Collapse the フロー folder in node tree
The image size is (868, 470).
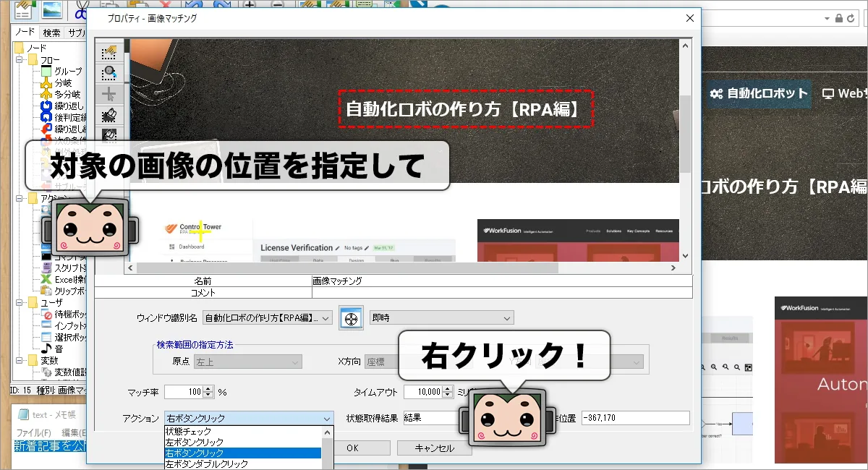20,60
